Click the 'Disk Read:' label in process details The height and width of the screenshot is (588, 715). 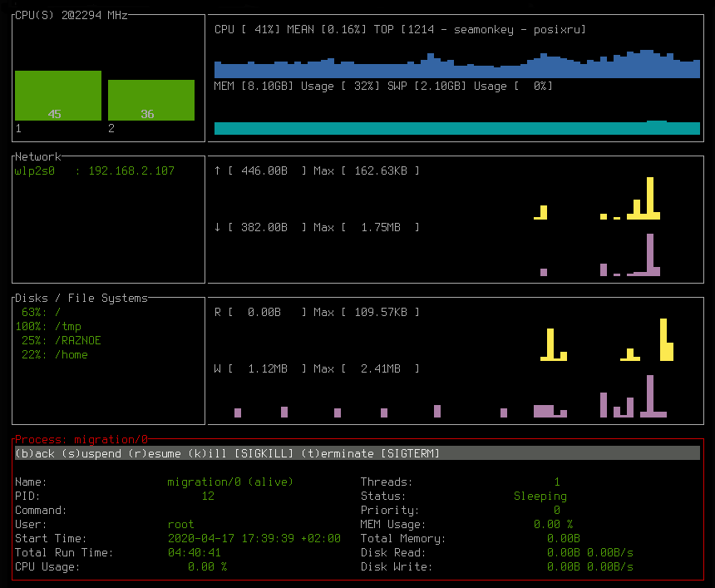tap(393, 553)
